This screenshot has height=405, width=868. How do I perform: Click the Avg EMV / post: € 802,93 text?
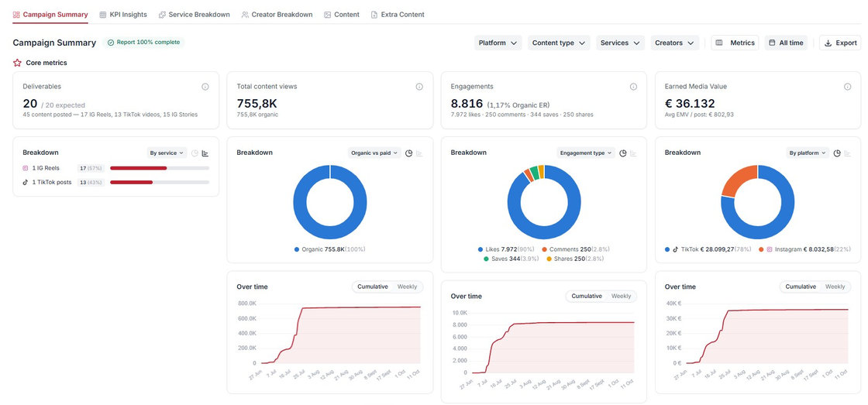(699, 115)
